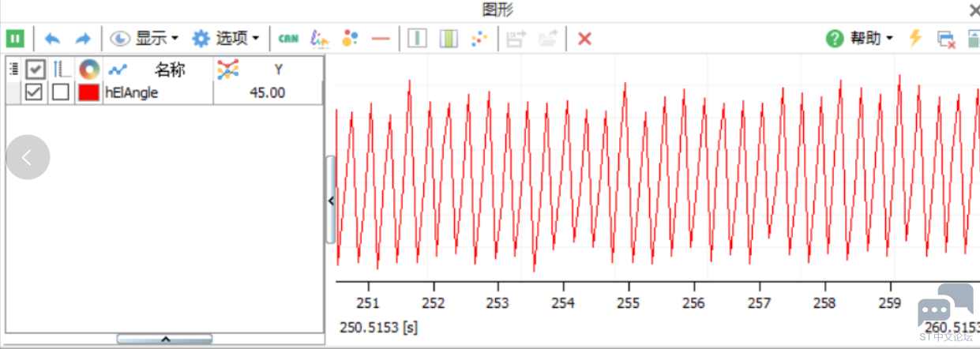Open the 显示 dropdown menu
The height and width of the screenshot is (349, 980).
(145, 38)
